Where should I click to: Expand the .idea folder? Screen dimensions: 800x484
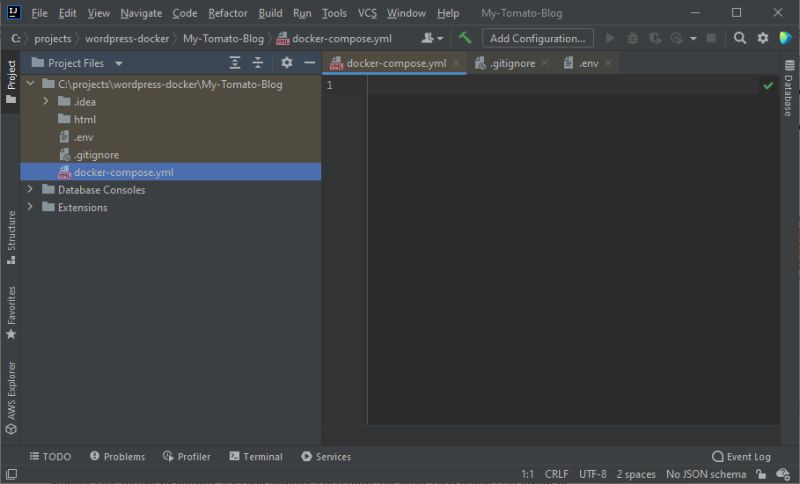[46, 101]
